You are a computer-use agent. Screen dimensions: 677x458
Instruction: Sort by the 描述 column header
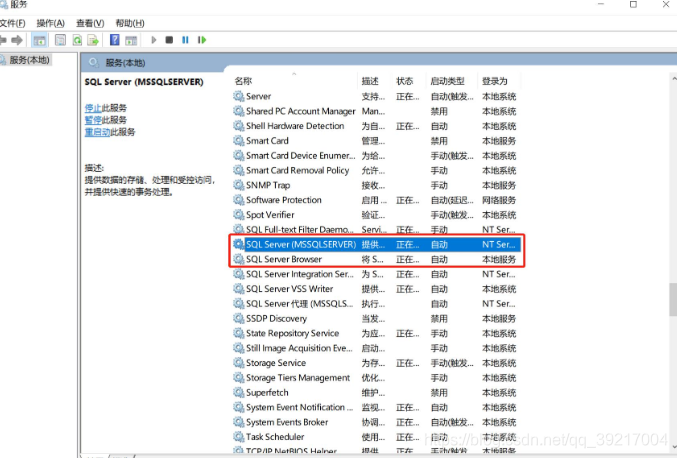coord(370,81)
